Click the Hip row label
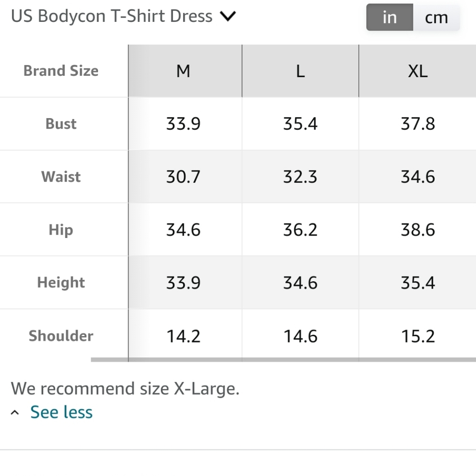The image size is (476, 476). pos(61,230)
